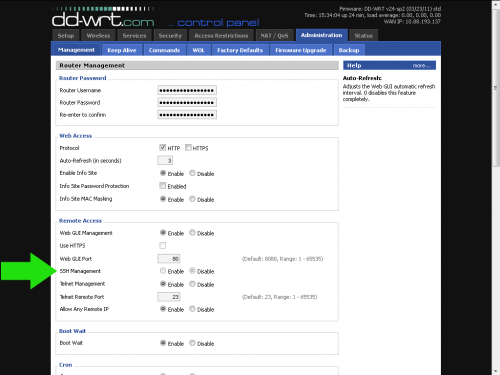Image resolution: width=500 pixels, height=375 pixels.
Task: Open the Setup tab
Action: click(x=66, y=36)
